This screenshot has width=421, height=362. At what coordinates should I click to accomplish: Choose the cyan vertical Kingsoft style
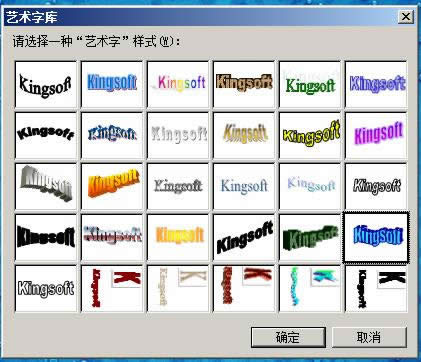coord(310,289)
